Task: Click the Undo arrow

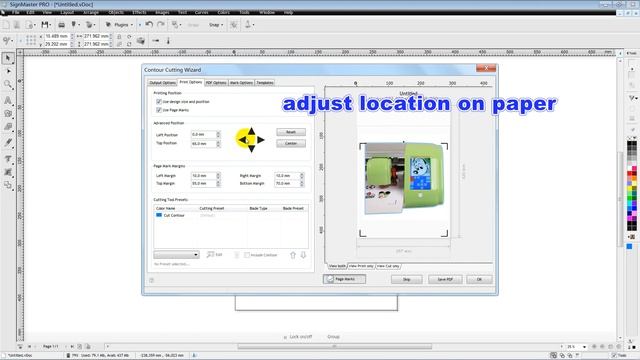Action: (149, 24)
